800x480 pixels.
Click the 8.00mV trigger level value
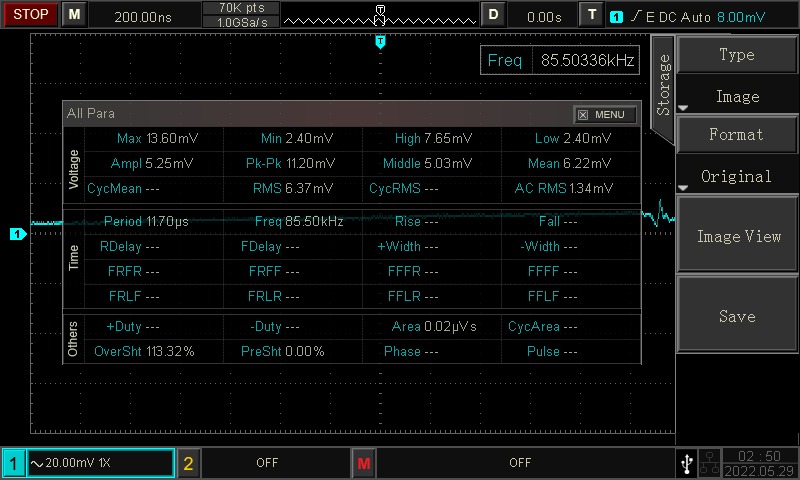741,17
